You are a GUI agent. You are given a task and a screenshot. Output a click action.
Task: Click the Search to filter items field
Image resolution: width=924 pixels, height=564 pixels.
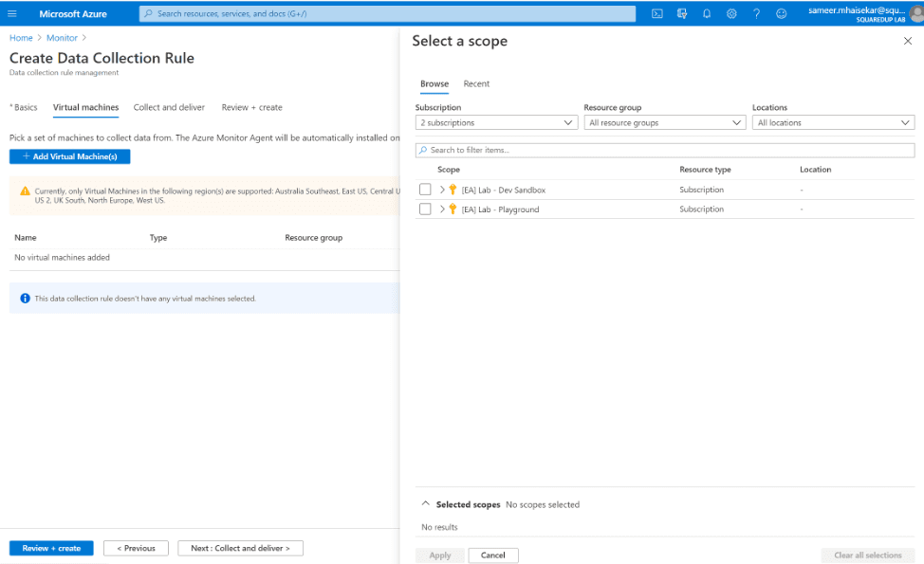click(665, 151)
